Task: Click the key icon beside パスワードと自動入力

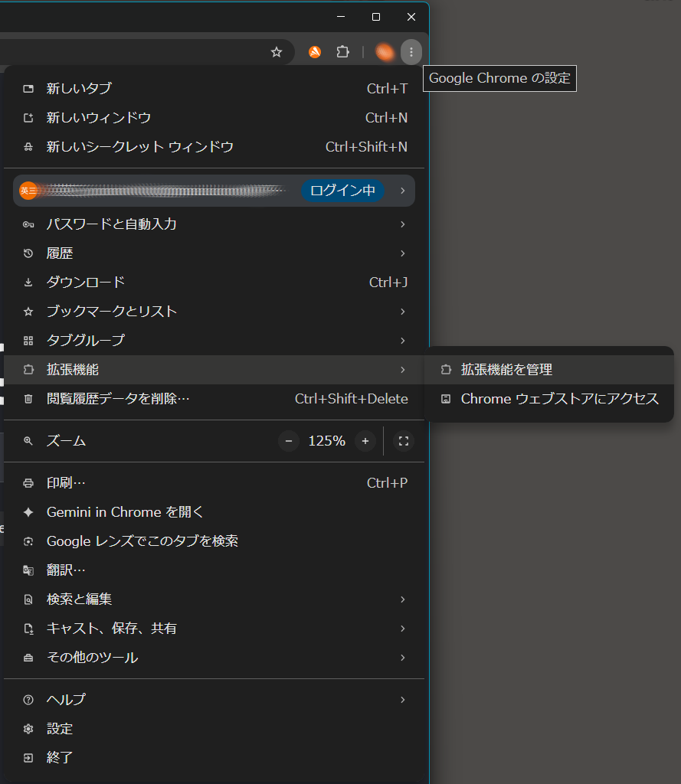Action: 28,224
